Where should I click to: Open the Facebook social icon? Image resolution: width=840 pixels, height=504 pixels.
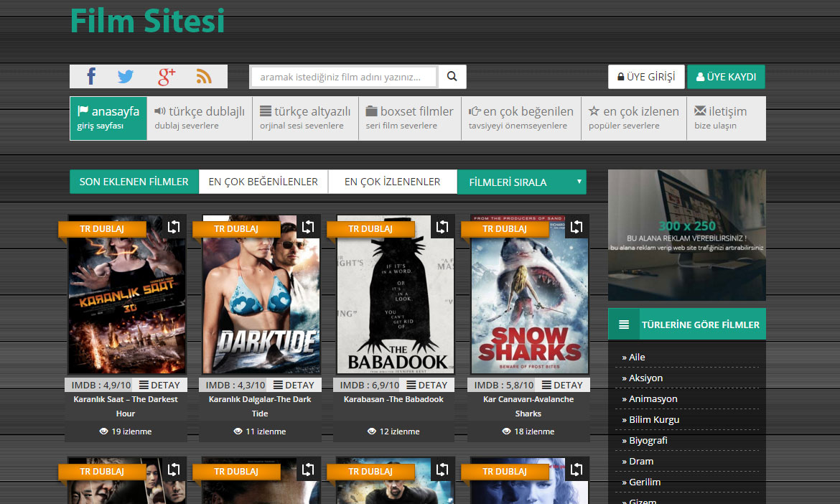92,77
